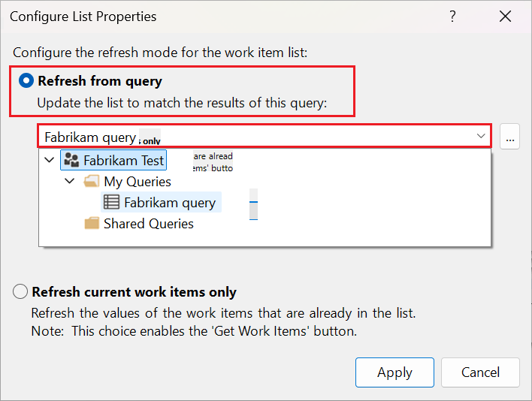532x401 pixels.
Task: Click the Apply button
Action: click(x=394, y=372)
